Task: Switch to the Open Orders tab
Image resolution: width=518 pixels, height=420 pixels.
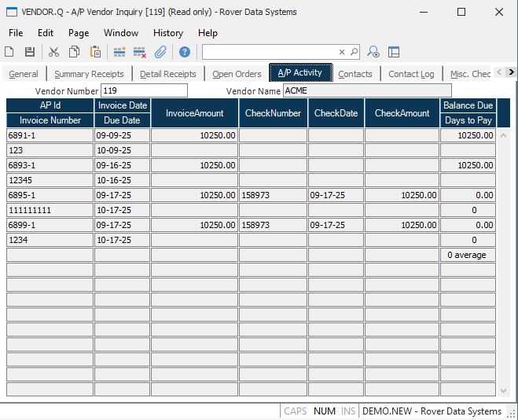Action: (237, 74)
